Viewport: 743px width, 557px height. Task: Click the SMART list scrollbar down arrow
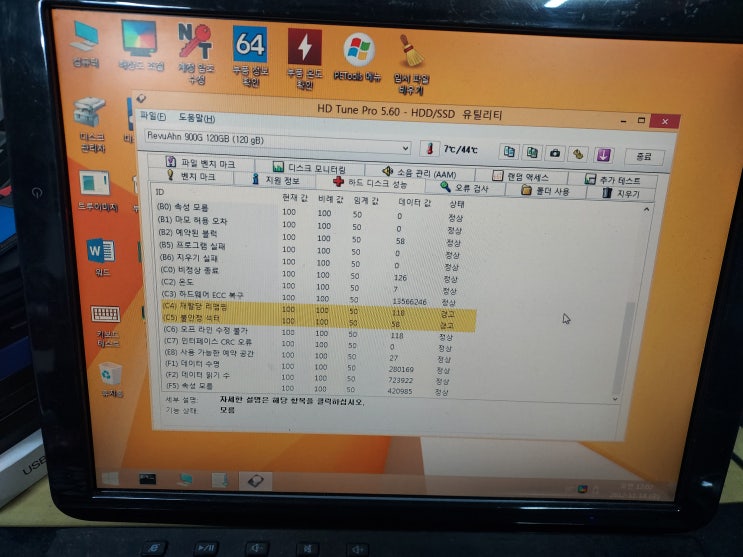[615, 399]
